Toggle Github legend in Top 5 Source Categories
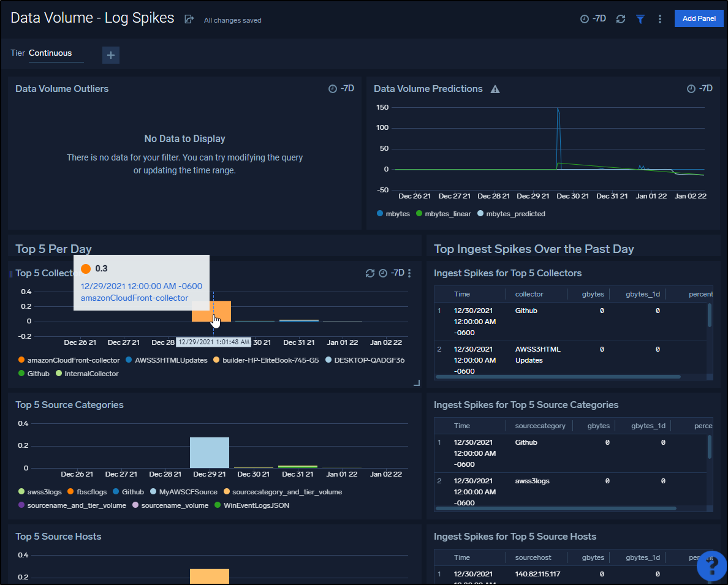 (128, 492)
